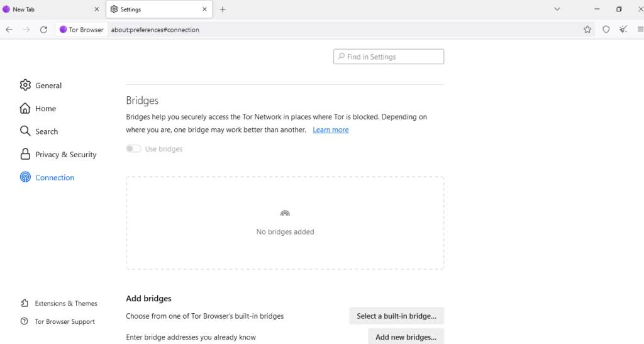This screenshot has height=344, width=644.
Task: Click the forward navigation arrow
Action: [26, 30]
